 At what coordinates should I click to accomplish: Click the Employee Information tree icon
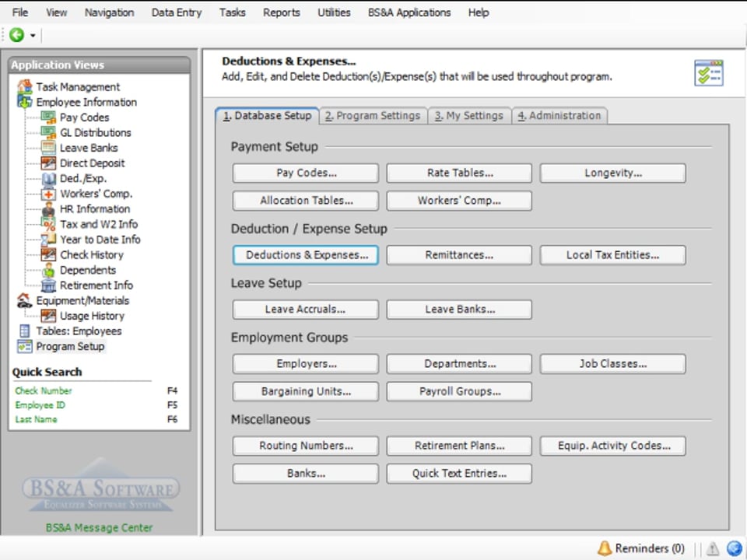point(25,102)
